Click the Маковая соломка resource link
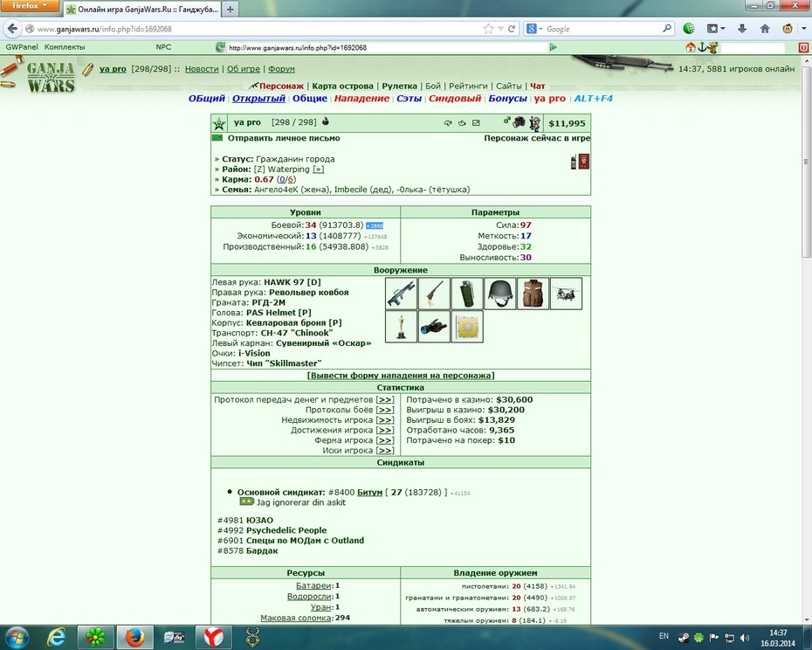 pos(296,618)
